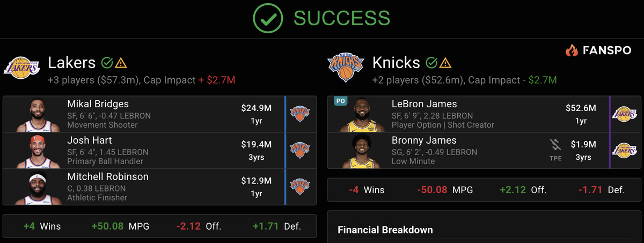
Task: Click the Lakers logo in LeBron James row
Action: [625, 114]
